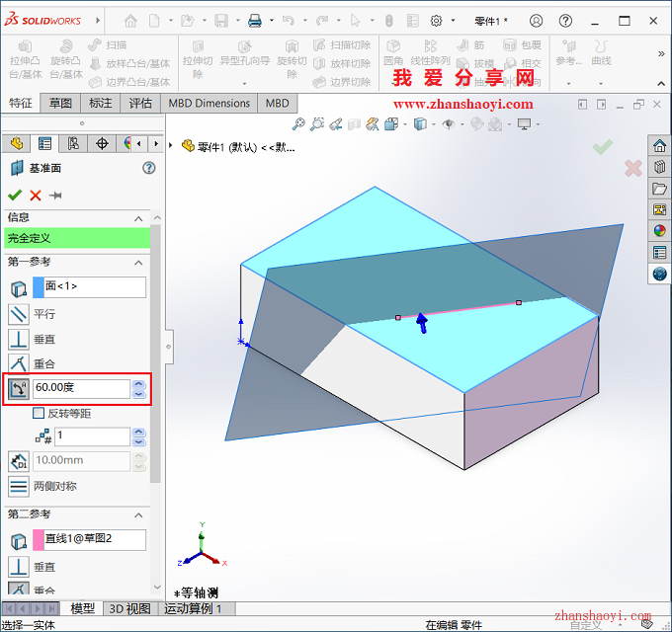Open the Display Style cube icon
This screenshot has height=632, width=672.
pos(420,124)
